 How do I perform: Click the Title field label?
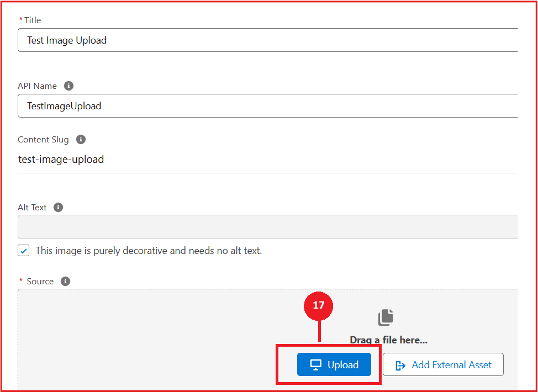tap(33, 20)
